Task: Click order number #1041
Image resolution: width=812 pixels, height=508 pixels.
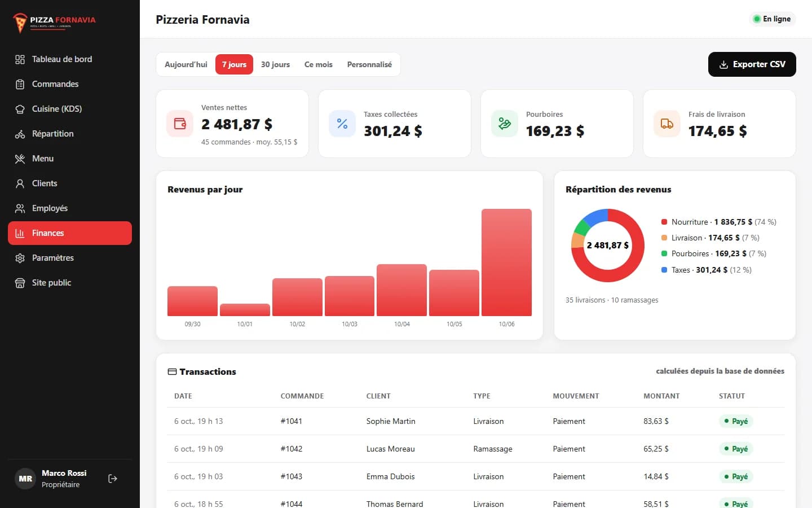Action: pos(292,421)
